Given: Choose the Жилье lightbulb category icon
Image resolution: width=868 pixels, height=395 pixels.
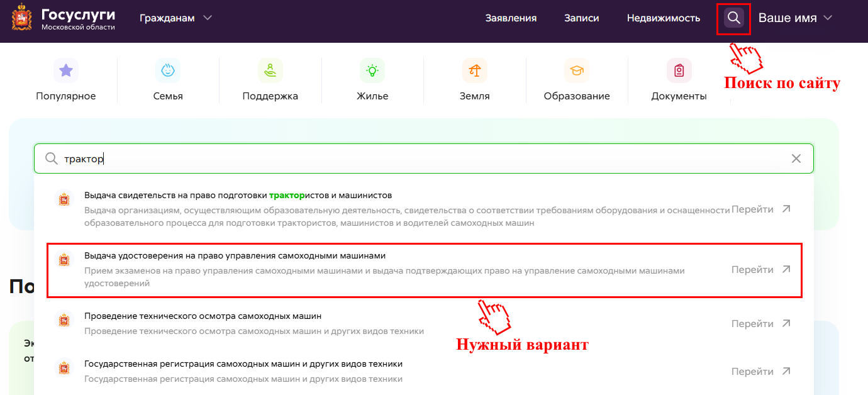Looking at the screenshot, I should click(372, 70).
